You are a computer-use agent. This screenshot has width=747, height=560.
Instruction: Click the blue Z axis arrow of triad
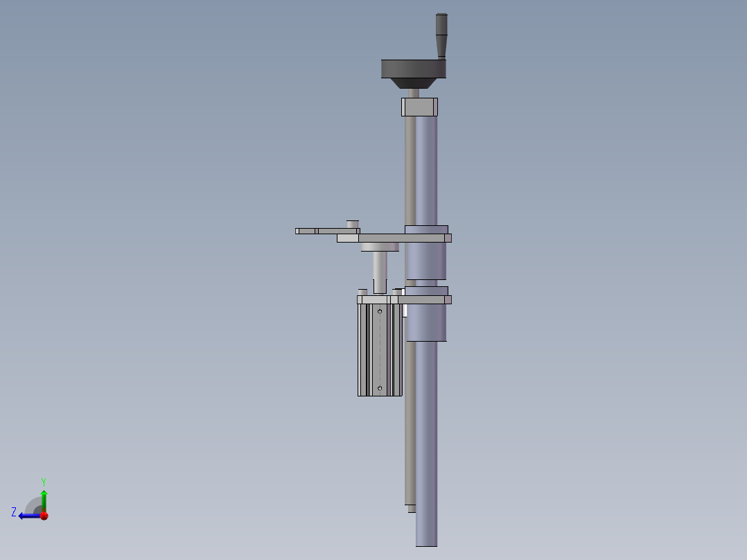pyautogui.click(x=28, y=516)
